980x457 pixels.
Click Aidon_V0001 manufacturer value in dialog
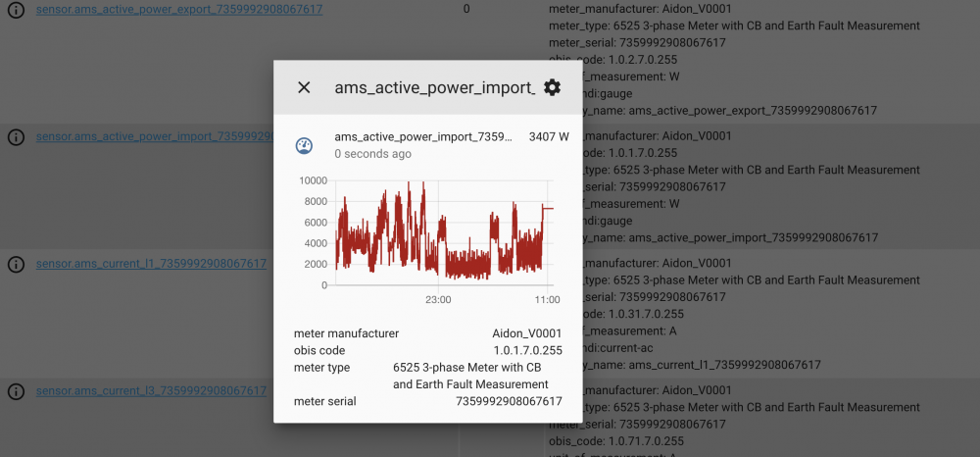point(527,333)
